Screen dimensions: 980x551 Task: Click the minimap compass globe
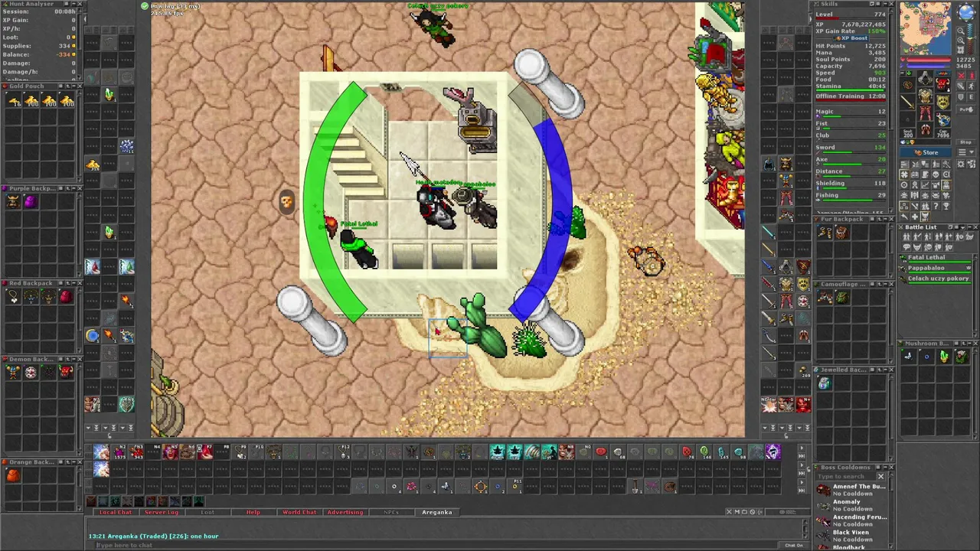967,12
